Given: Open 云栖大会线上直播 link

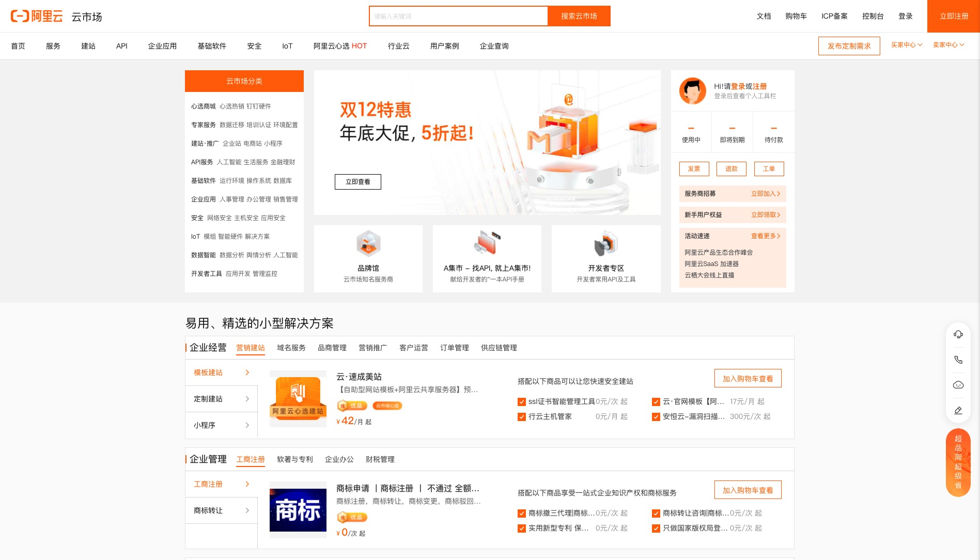Looking at the screenshot, I should tap(709, 275).
